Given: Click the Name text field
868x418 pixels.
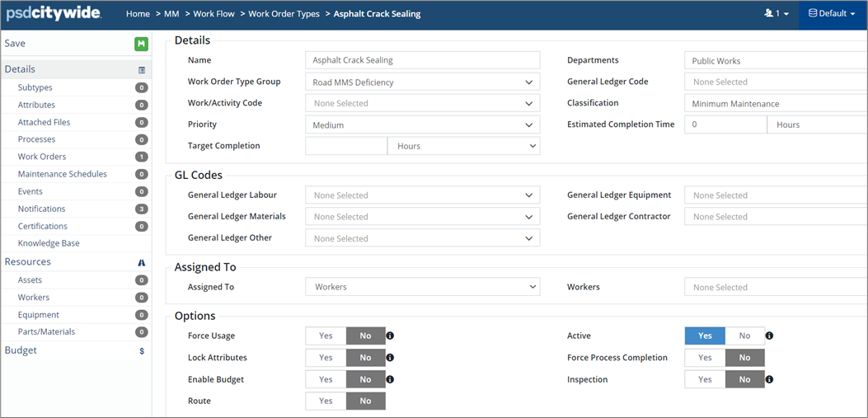Looking at the screenshot, I should pyautogui.click(x=422, y=60).
